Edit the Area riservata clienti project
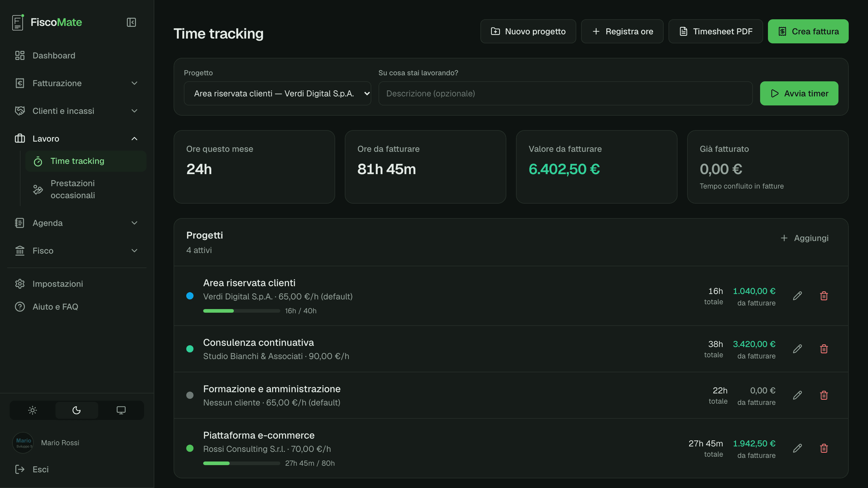This screenshot has width=868, height=488. click(797, 296)
